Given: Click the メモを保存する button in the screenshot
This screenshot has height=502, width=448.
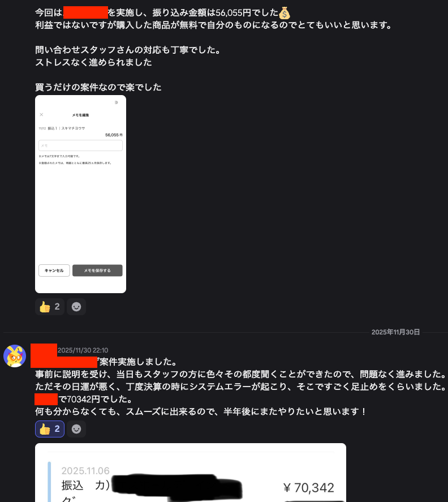Looking at the screenshot, I should (97, 271).
